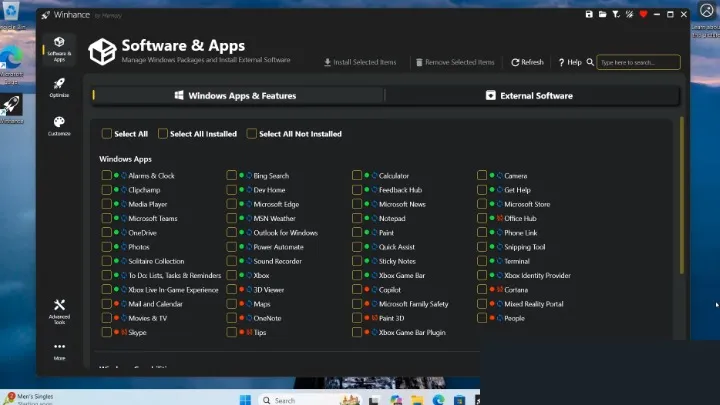Viewport: 720px width, 405px height.
Task: Open the Help button
Action: coord(570,62)
